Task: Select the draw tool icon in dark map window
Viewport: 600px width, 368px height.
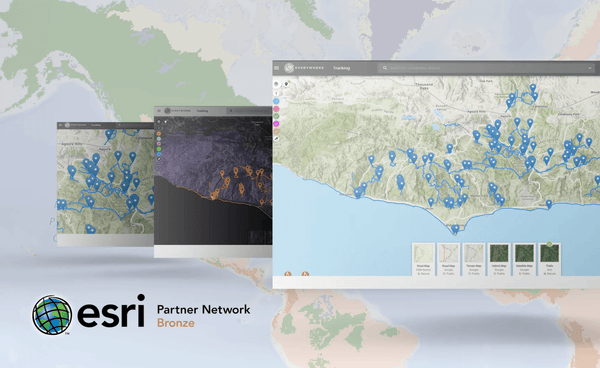Action: coord(159,159)
